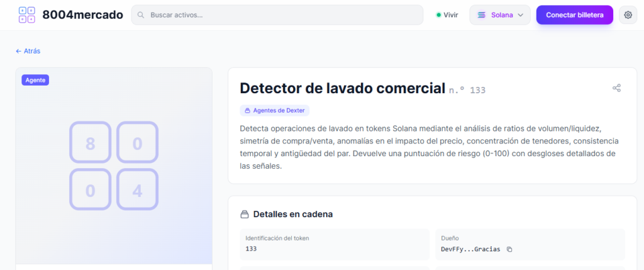Expand the Solana chevron arrow
This screenshot has height=270, width=644.
[x=520, y=15]
